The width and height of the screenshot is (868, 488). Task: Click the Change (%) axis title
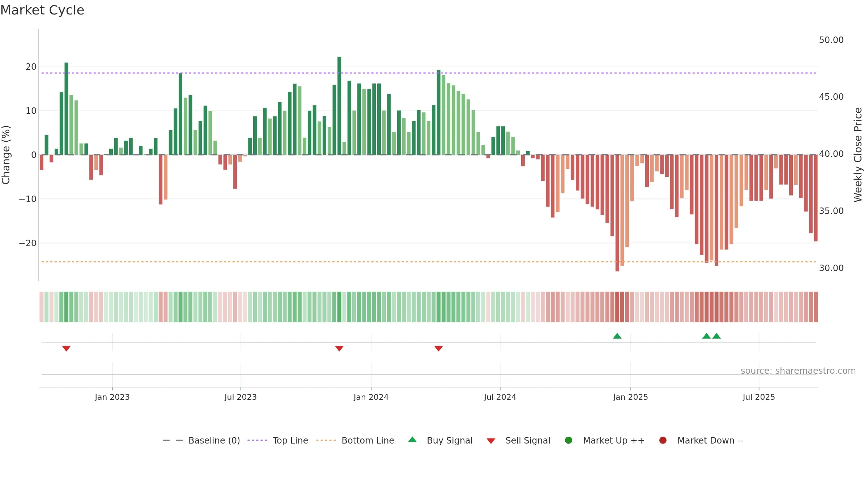point(6,155)
